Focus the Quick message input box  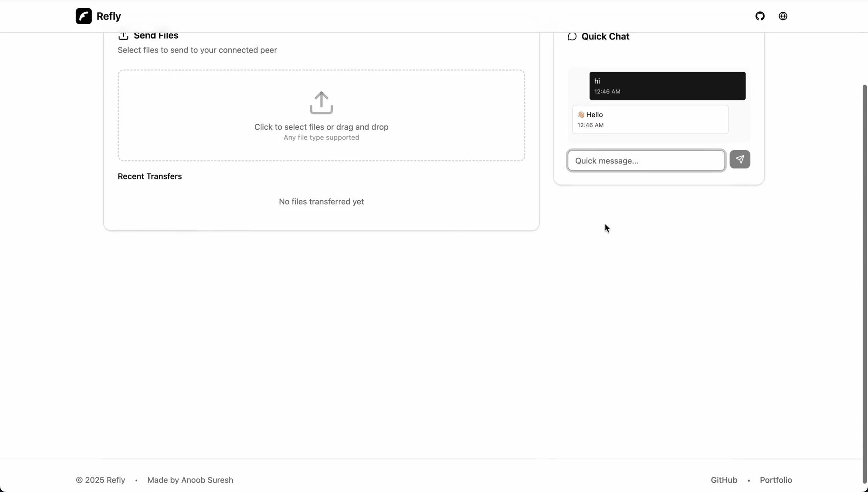point(645,160)
